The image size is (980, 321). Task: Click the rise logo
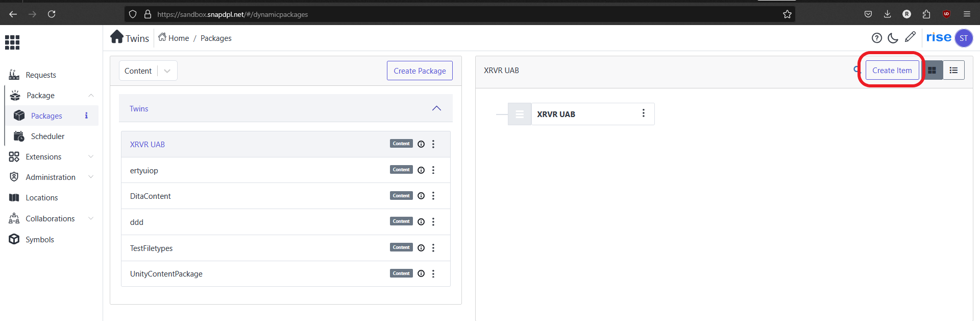tap(939, 37)
